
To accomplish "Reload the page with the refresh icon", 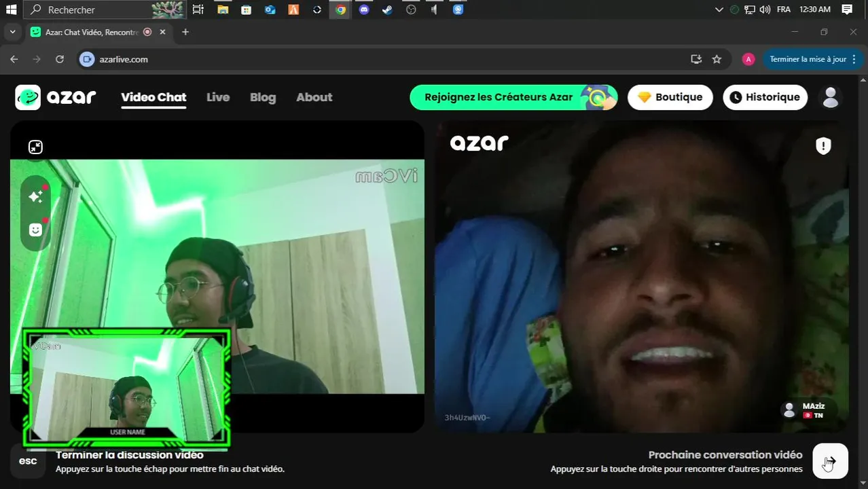I will [x=60, y=59].
